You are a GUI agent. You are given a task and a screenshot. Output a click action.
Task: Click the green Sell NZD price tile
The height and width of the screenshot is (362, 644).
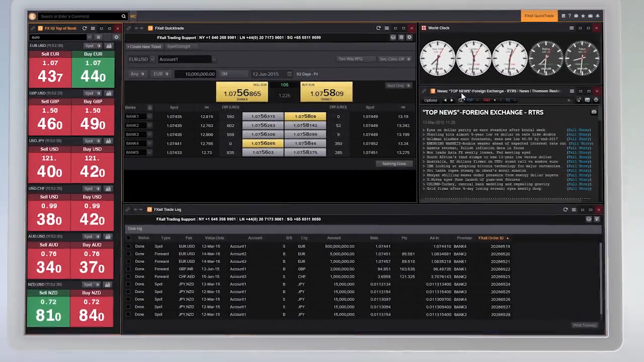49,308
